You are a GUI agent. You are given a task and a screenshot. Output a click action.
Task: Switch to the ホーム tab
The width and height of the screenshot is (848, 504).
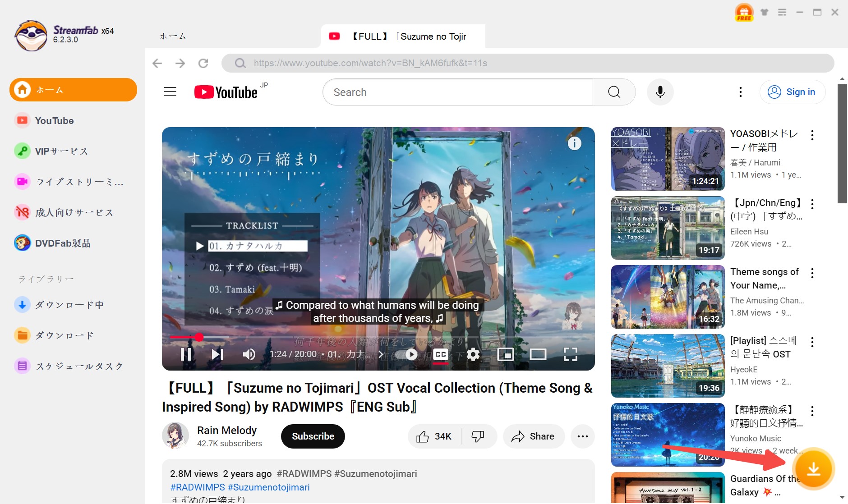pyautogui.click(x=173, y=36)
